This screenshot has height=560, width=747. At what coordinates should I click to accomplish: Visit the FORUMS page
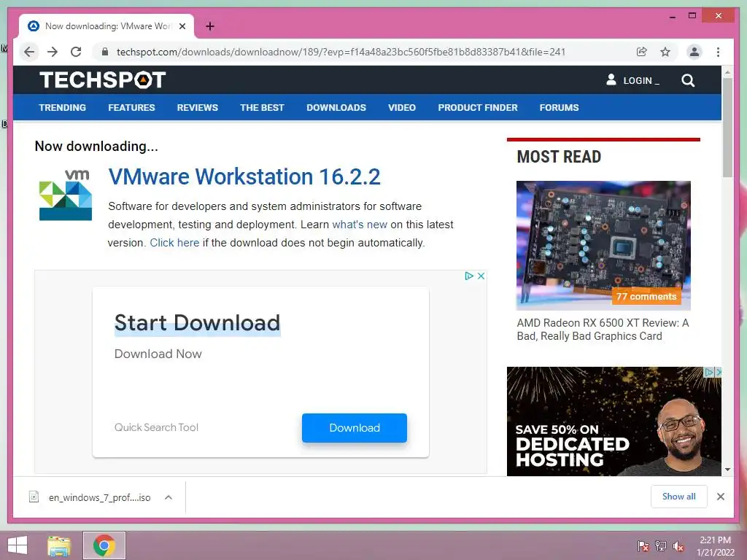(x=559, y=108)
